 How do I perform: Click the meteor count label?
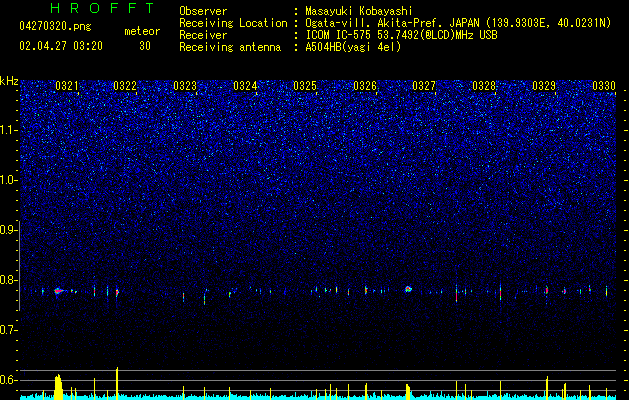pos(142,31)
